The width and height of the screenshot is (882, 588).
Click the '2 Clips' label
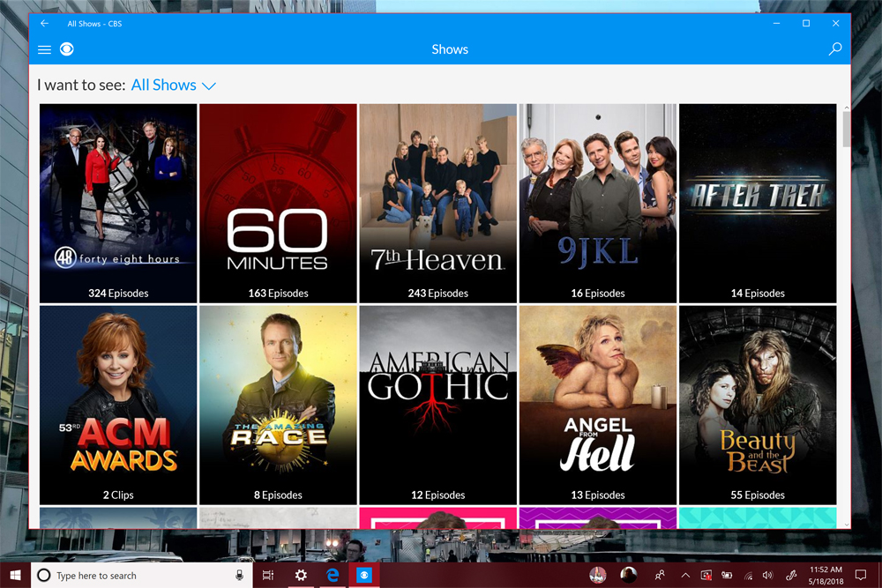point(118,495)
